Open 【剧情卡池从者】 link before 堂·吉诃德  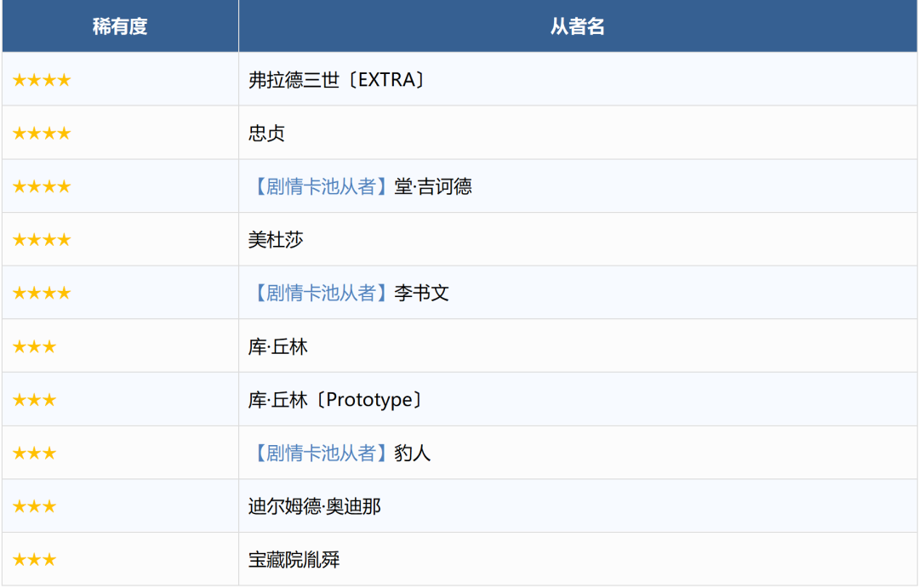point(319,186)
